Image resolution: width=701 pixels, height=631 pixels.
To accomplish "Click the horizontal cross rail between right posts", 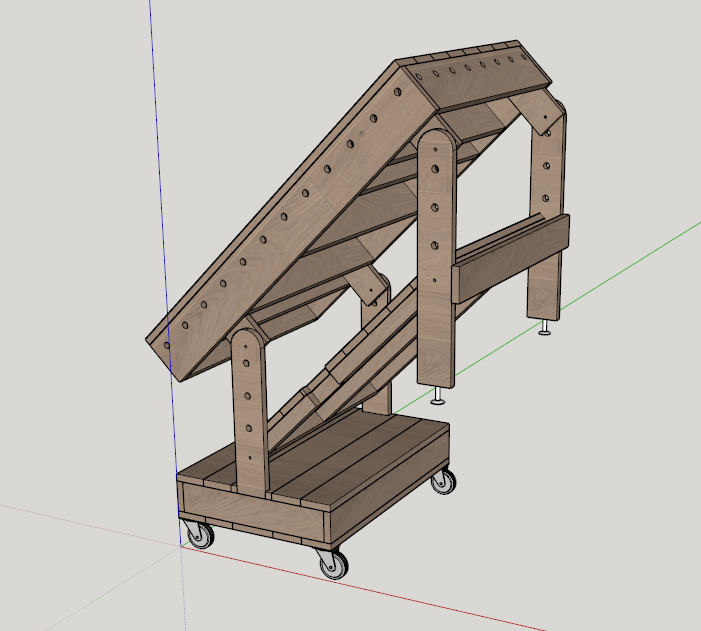I will click(x=510, y=258).
